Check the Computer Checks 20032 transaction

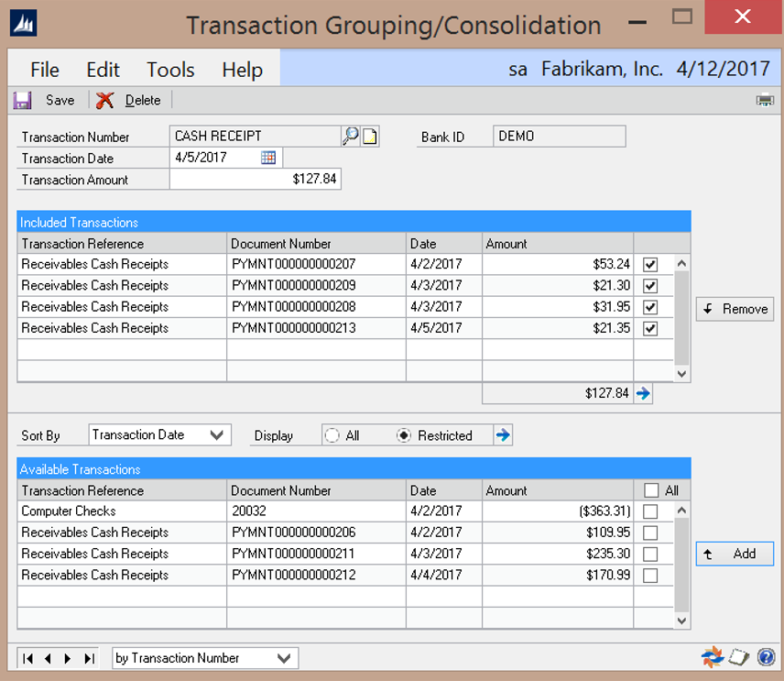pyautogui.click(x=650, y=511)
